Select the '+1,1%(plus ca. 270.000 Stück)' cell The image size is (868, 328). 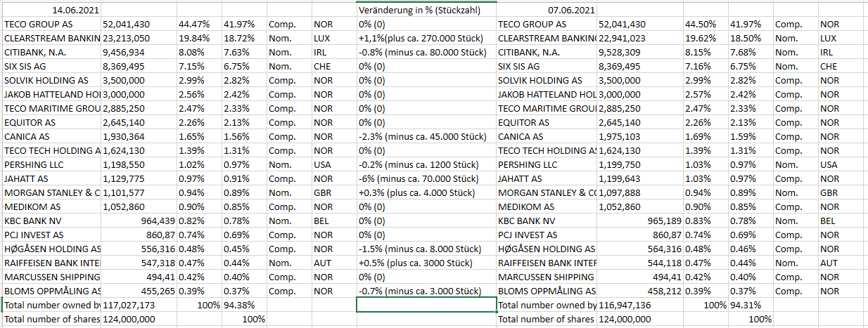pyautogui.click(x=427, y=38)
